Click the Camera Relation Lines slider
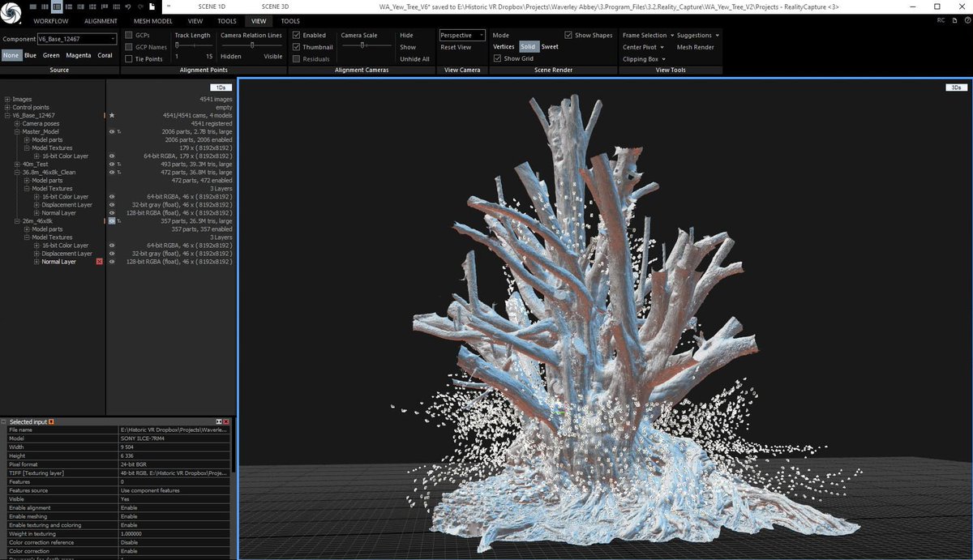The height and width of the screenshot is (560, 973). click(x=251, y=45)
